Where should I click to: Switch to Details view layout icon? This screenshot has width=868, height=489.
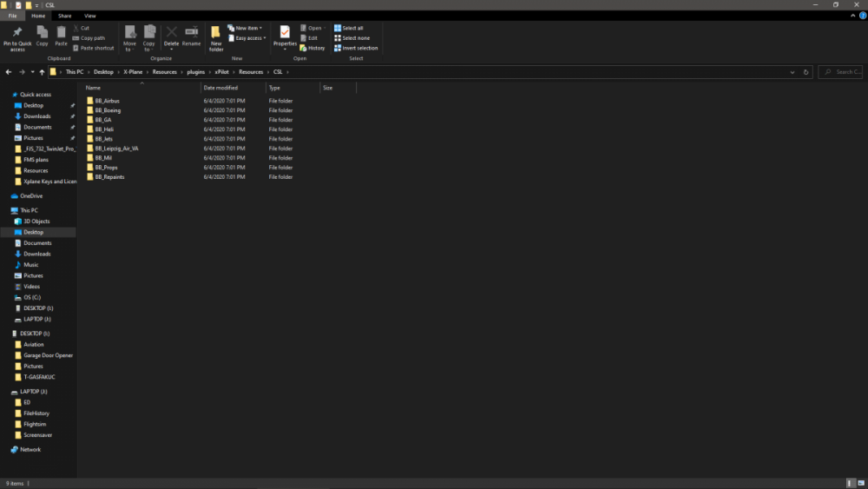click(x=851, y=484)
